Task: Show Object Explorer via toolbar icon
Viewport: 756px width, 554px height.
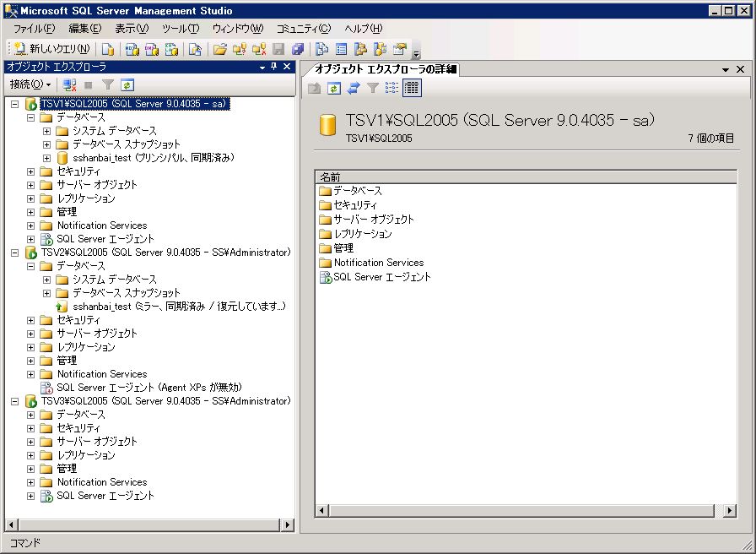Action: coord(360,49)
